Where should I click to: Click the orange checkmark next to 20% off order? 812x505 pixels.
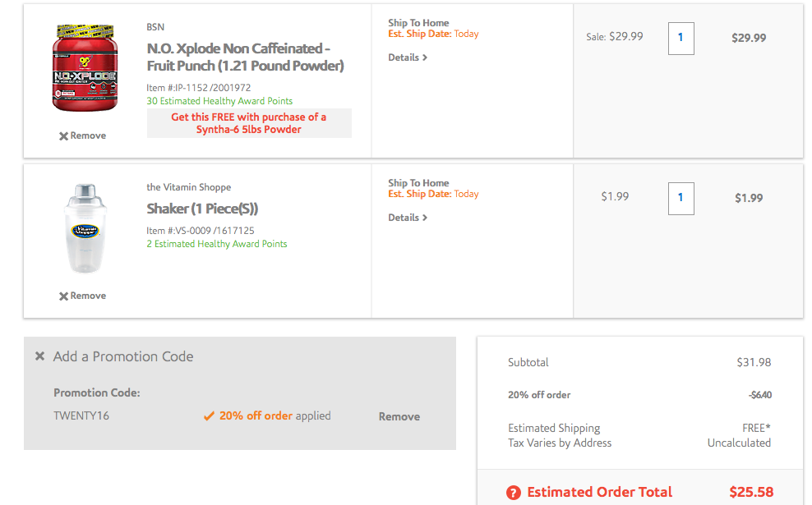[209, 416]
